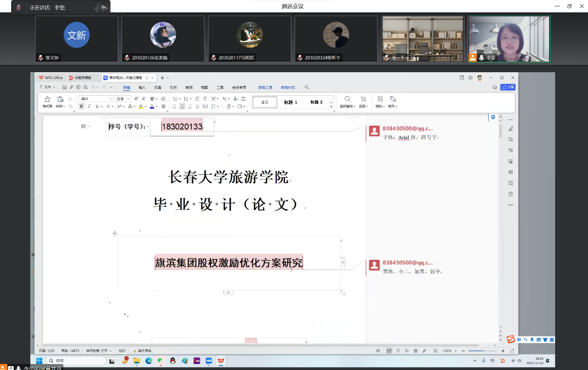Click the italic formatting icon
The image size is (588, 370).
coord(89,106)
